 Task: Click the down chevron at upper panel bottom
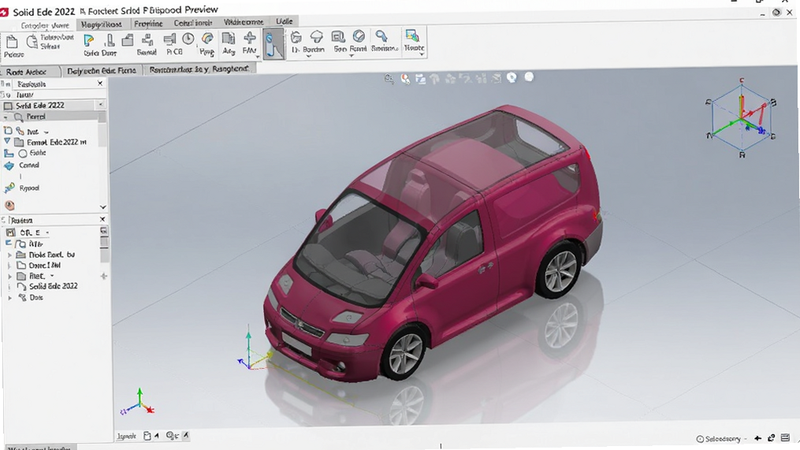pos(103,207)
